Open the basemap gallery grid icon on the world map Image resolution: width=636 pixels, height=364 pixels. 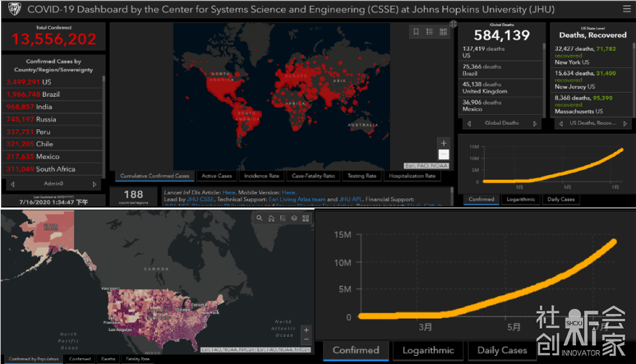tap(443, 32)
